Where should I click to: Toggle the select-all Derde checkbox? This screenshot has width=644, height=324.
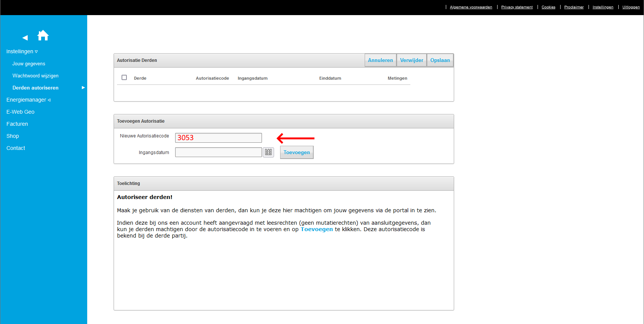[124, 77]
